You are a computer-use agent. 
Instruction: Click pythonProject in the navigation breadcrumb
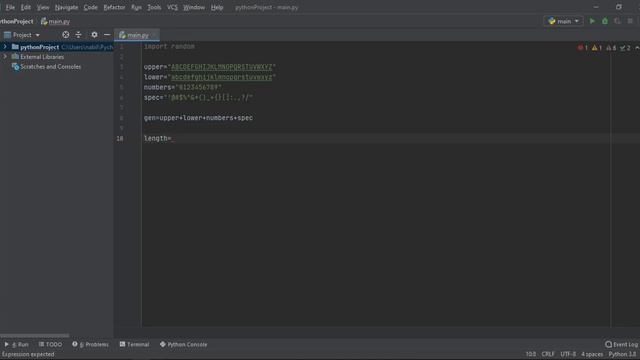(x=16, y=22)
